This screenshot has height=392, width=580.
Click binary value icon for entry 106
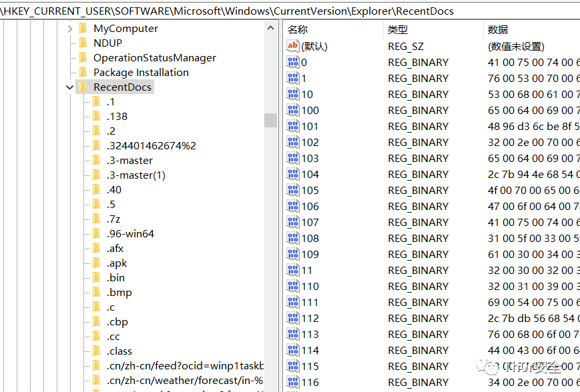coord(292,206)
